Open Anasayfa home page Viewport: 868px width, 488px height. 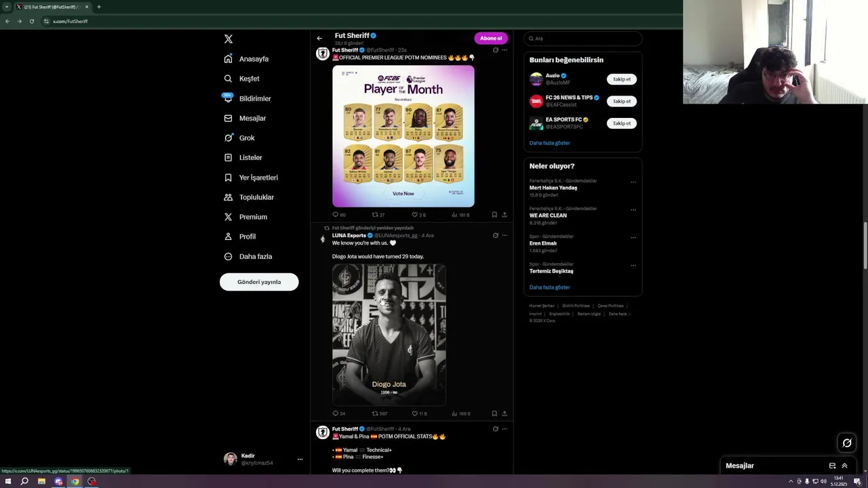[x=247, y=59]
